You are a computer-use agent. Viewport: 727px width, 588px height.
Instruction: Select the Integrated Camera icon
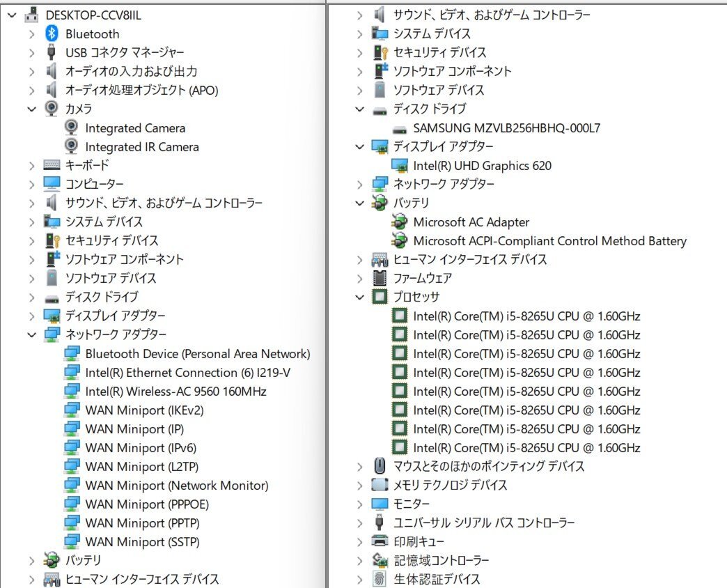coord(72,128)
